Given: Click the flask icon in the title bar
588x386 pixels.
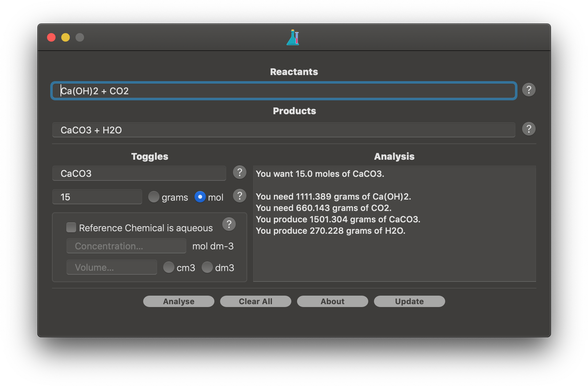Looking at the screenshot, I should 293,37.
